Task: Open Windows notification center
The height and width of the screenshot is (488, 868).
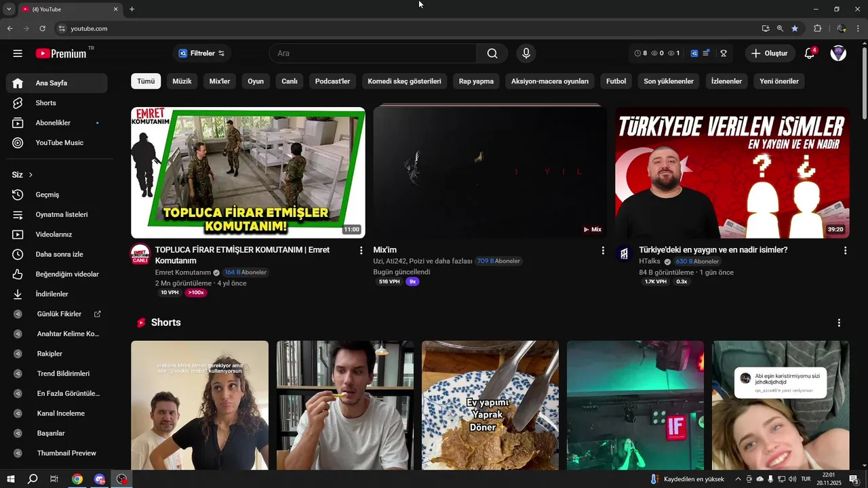Action: click(854, 479)
